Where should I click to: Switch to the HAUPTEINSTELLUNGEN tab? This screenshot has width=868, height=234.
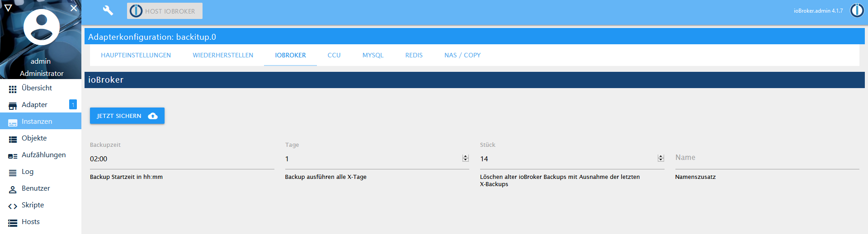click(136, 55)
